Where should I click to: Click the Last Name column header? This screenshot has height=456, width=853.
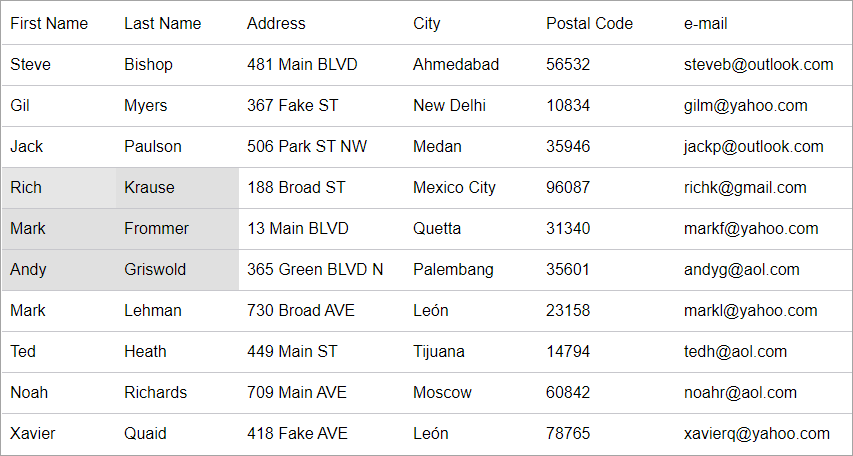(162, 23)
